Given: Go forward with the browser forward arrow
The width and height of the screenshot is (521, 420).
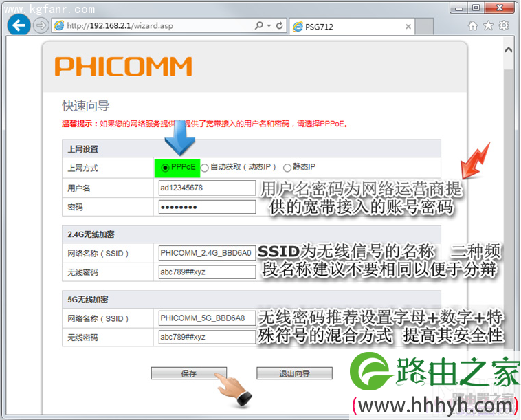Looking at the screenshot, I should (41, 25).
